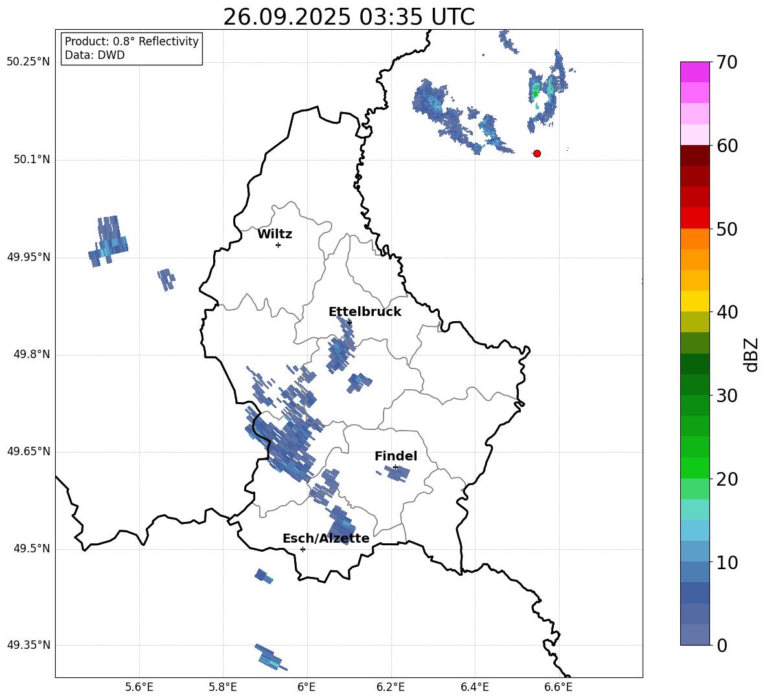This screenshot has width=767, height=700.
Task: Click the Wiltz location cross marker
Action: (279, 245)
